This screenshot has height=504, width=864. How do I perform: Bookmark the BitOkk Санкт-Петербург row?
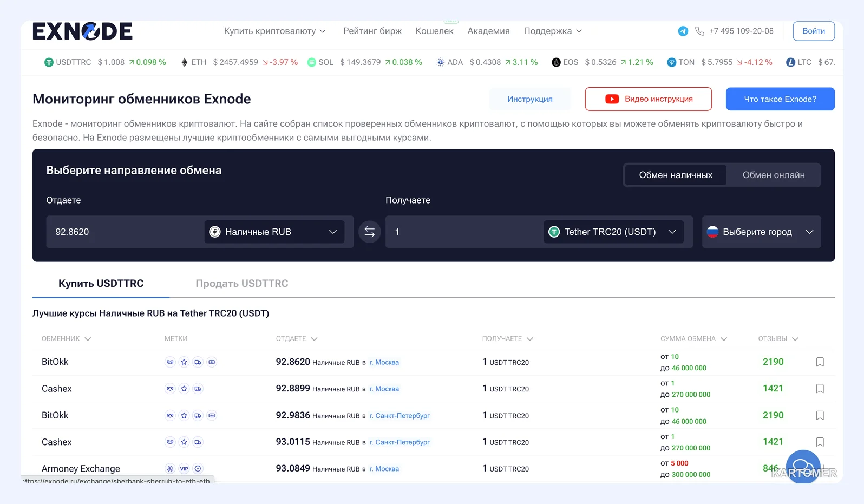[x=820, y=415]
